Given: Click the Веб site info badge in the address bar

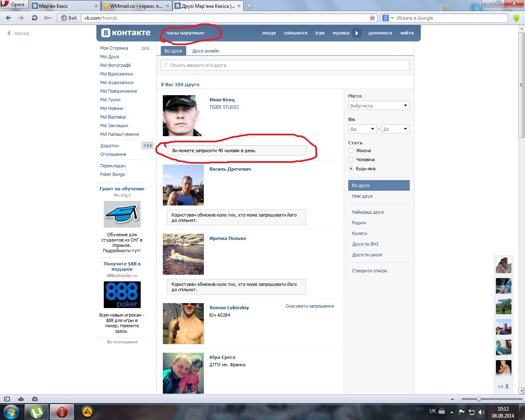Looking at the screenshot, I should 69,18.
